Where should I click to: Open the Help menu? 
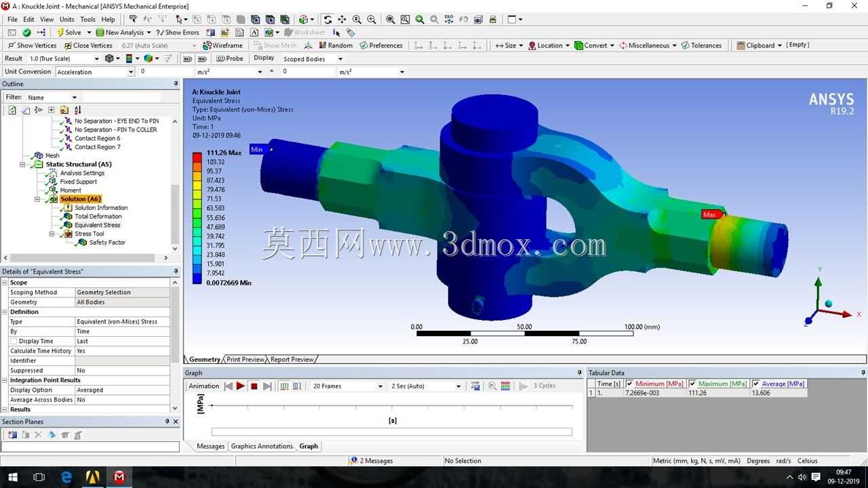click(x=108, y=19)
